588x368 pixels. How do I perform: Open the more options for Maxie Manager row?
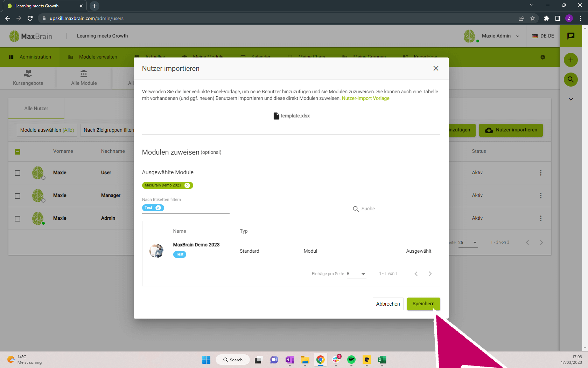tap(541, 196)
